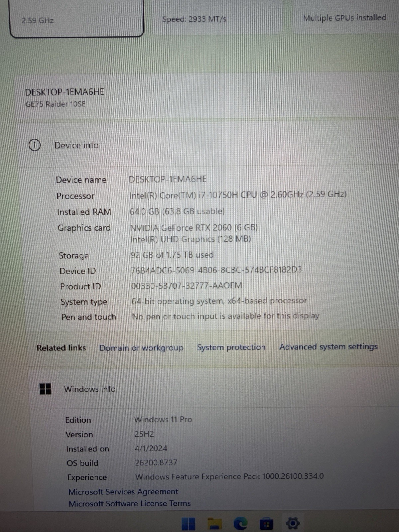Image resolution: width=399 pixels, height=532 pixels.
Task: Open Domain or workgroup link
Action: pos(141,348)
